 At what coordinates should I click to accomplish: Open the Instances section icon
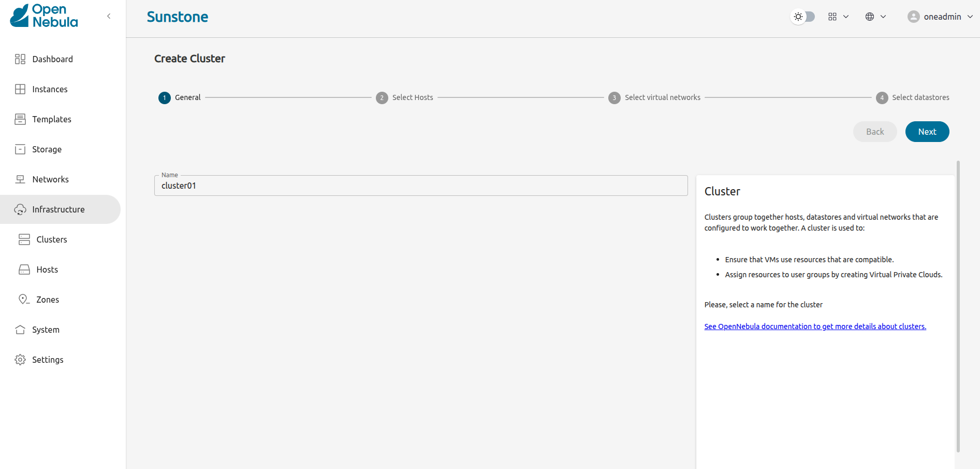click(x=20, y=89)
